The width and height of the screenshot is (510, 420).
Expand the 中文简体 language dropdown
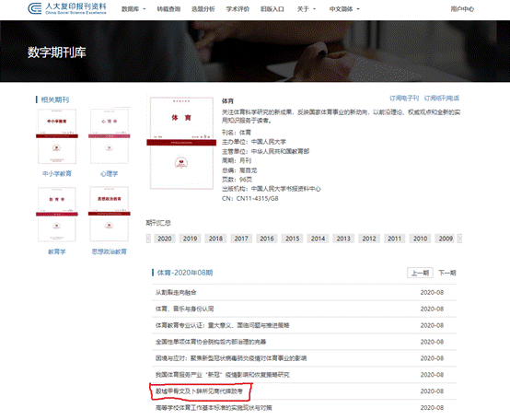pos(344,9)
